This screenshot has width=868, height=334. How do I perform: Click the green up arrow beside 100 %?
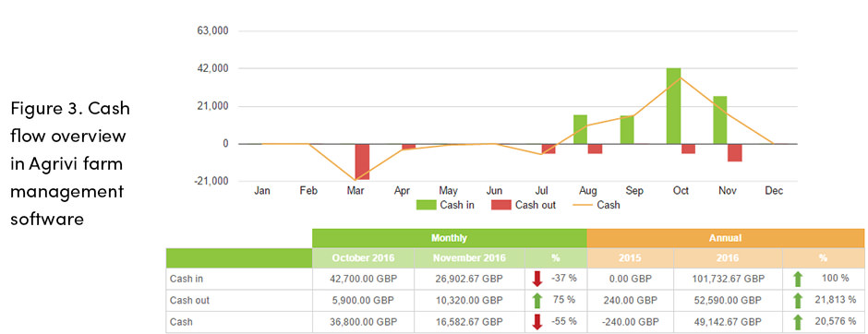(x=798, y=279)
